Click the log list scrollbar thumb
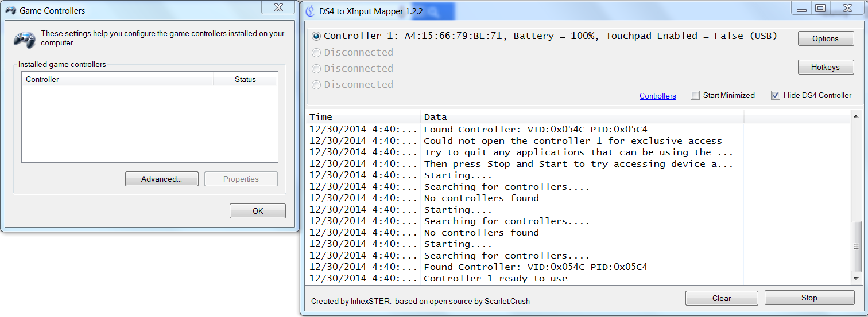 point(856,246)
